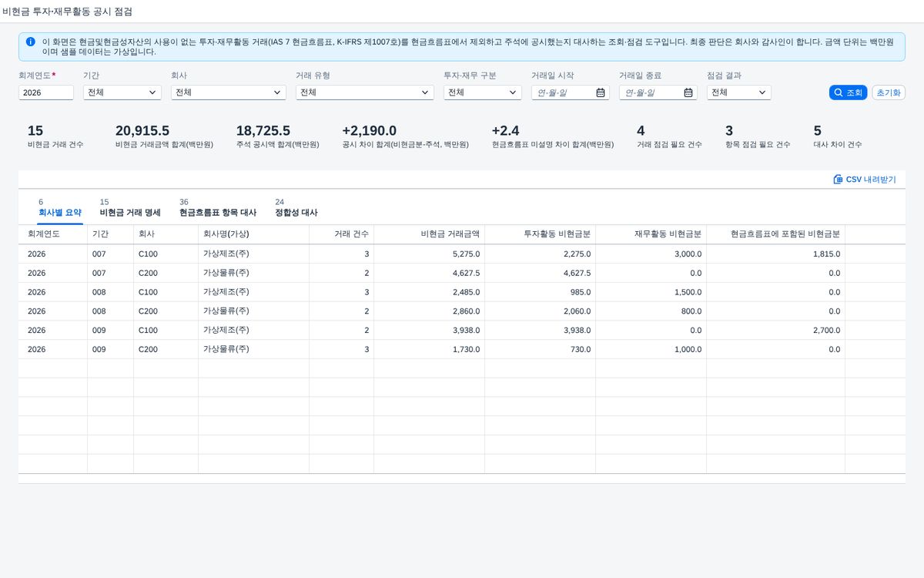
Task: Click the 회사 column header in table
Action: coord(166,234)
